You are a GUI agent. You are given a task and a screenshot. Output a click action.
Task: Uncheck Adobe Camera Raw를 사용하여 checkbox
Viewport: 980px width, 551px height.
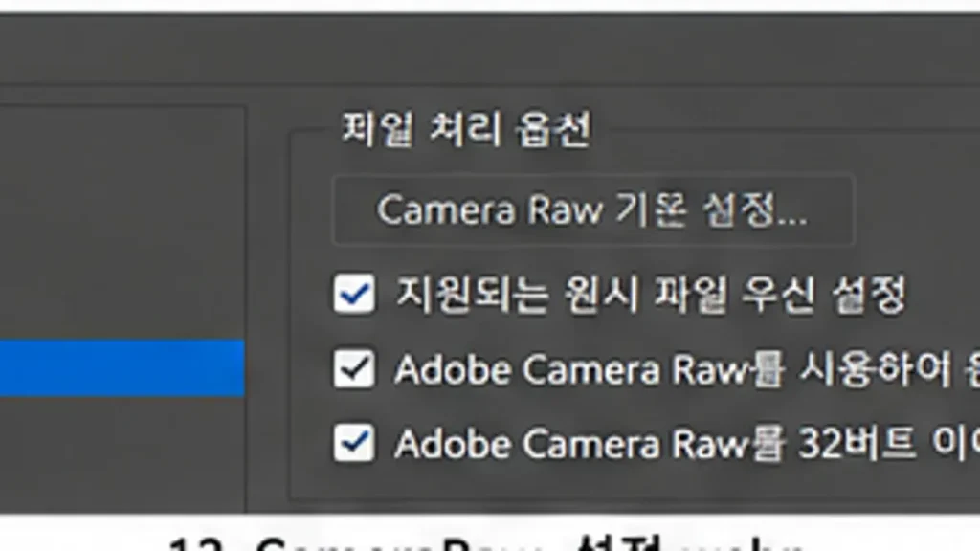click(354, 368)
